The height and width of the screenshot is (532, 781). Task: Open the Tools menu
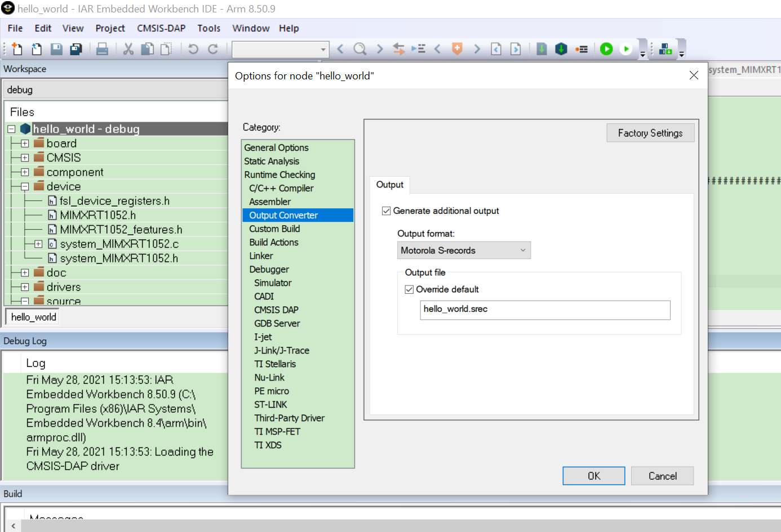coord(208,28)
